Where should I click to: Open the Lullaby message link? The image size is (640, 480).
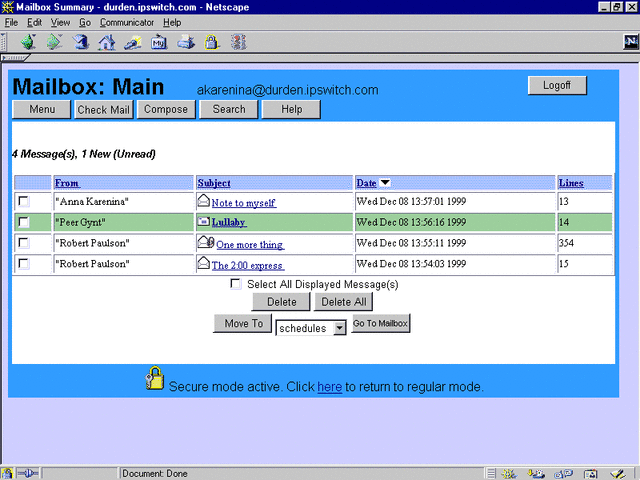click(x=229, y=222)
